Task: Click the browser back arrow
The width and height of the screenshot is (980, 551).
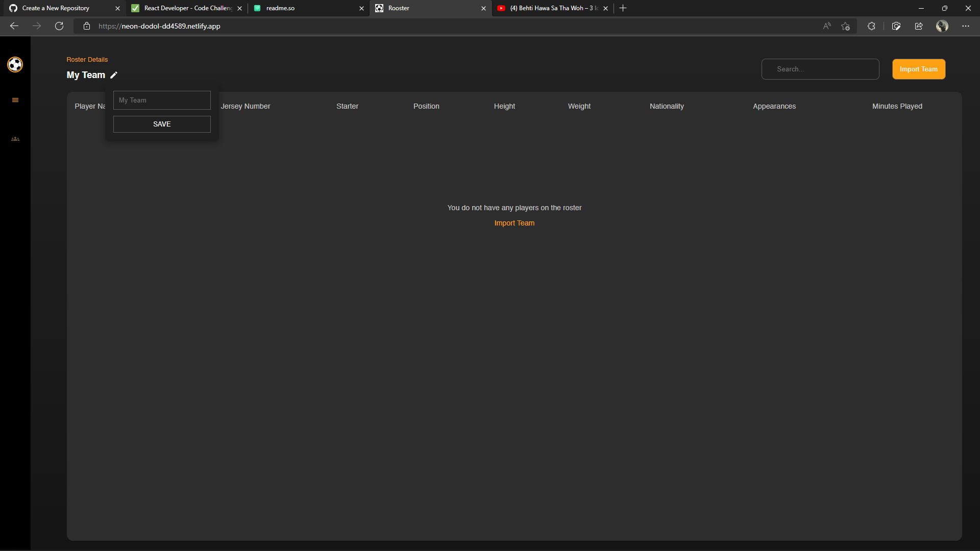Action: coord(14,26)
